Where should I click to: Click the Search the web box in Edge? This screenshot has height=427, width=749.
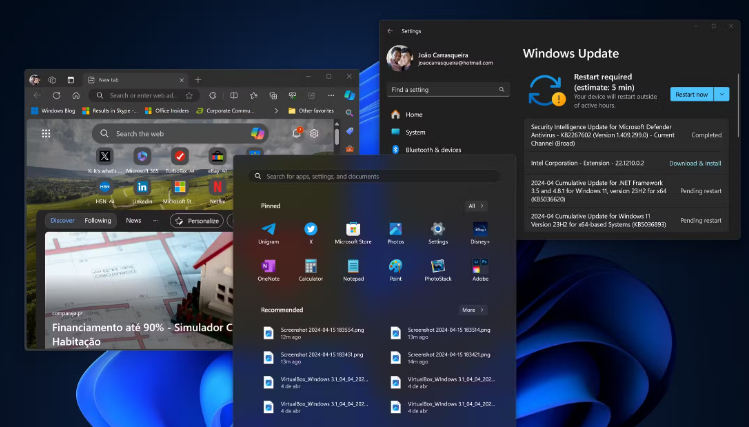pyautogui.click(x=180, y=134)
